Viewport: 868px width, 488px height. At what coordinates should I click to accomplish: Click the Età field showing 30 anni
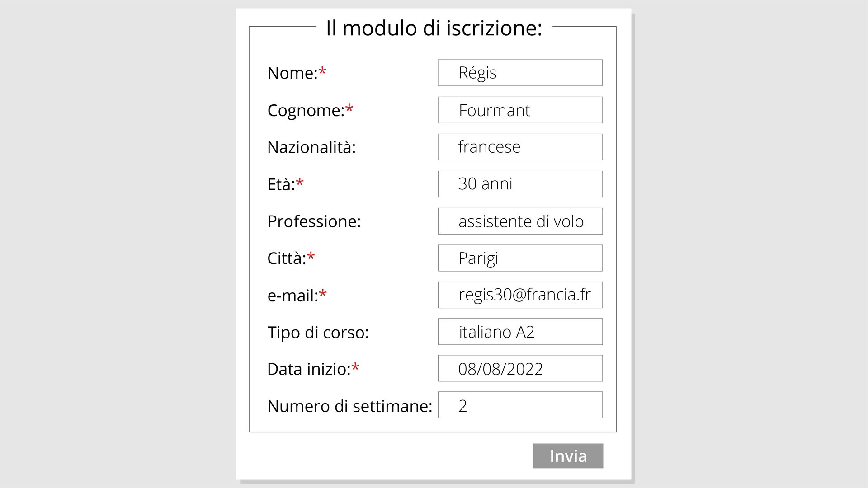click(x=520, y=184)
